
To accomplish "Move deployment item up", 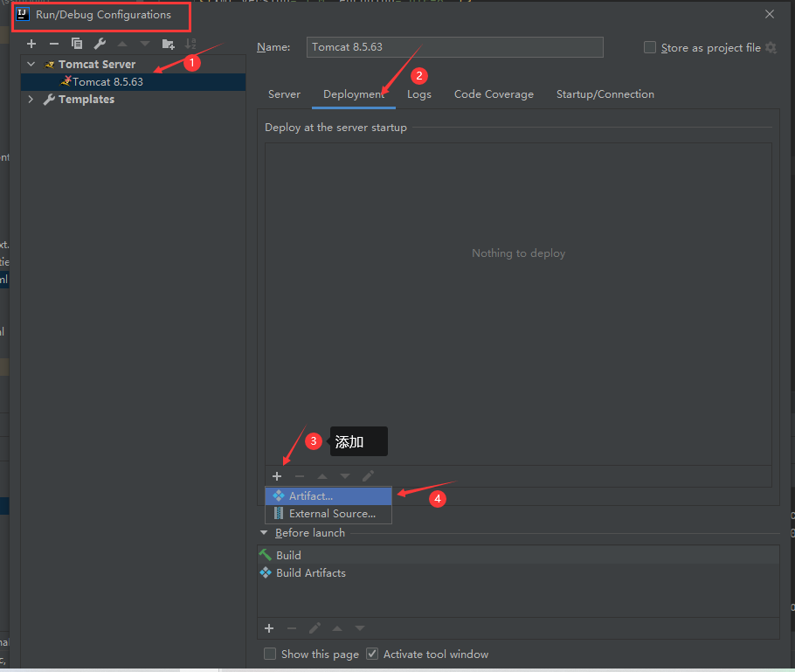I will 322,476.
